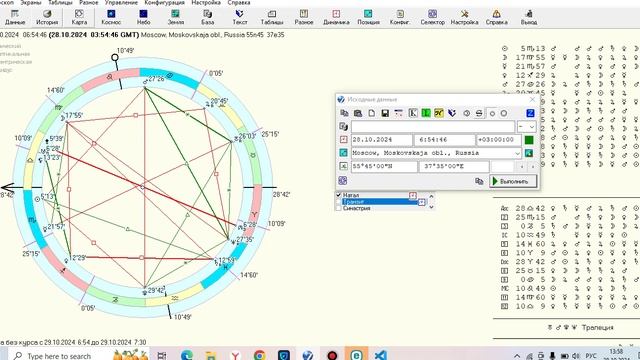Click the copy icon left of Выполнить
This screenshot has width=640, height=360.
click(x=479, y=181)
